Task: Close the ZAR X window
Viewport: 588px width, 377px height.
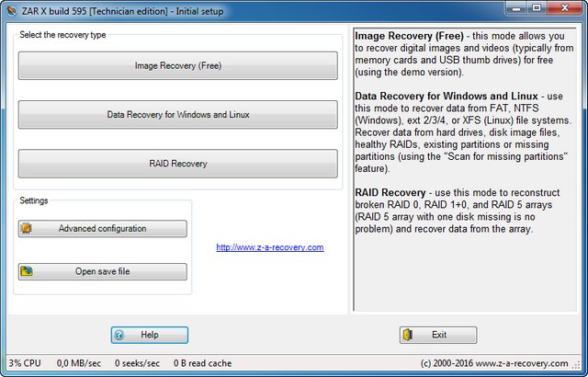Action: tap(564, 8)
